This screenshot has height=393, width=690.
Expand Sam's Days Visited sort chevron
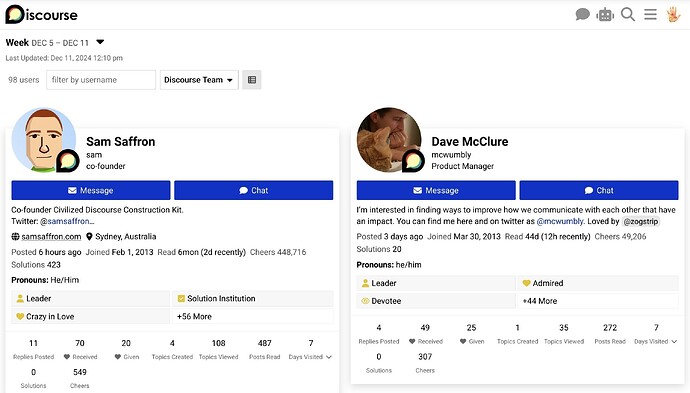click(329, 357)
